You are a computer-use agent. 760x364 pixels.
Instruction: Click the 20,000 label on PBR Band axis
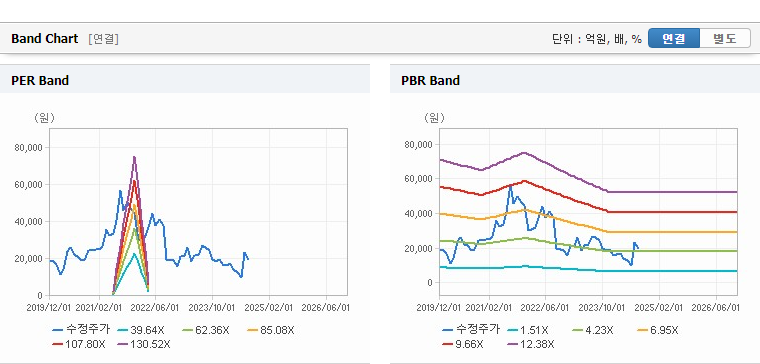[x=418, y=248]
